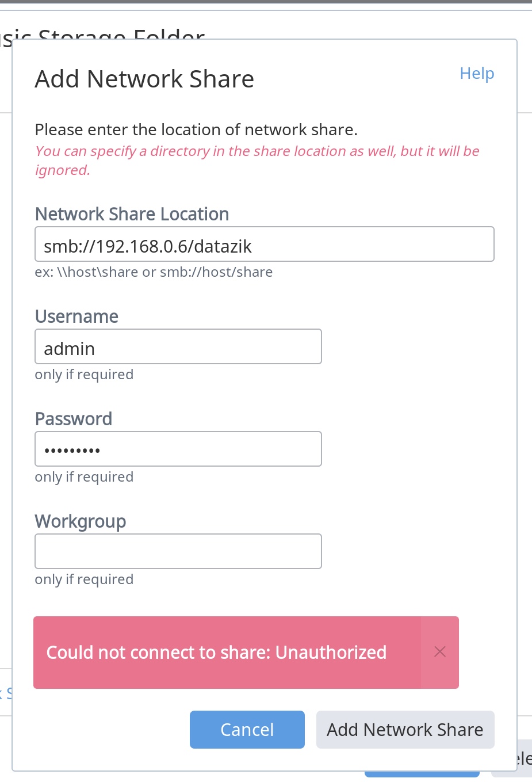532x782 pixels.
Task: Click 'Please enter the location' instruction text
Action: (x=196, y=129)
